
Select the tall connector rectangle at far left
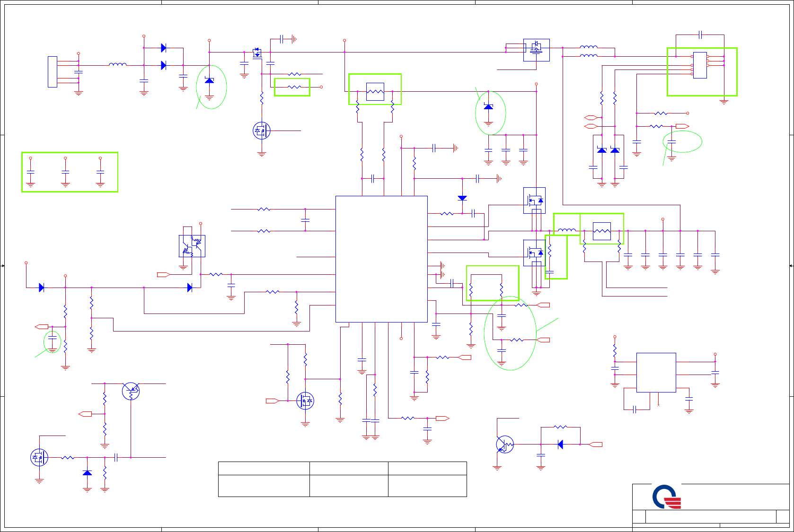pos(53,72)
